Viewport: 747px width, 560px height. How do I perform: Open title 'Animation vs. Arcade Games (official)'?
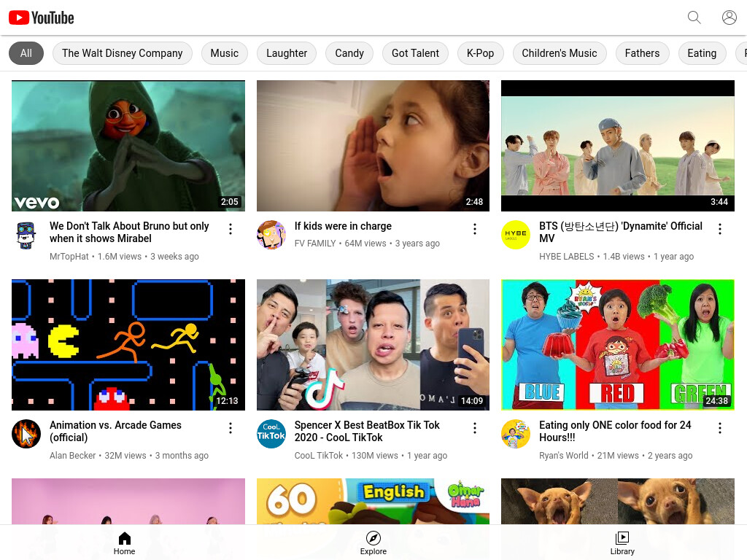coord(115,432)
